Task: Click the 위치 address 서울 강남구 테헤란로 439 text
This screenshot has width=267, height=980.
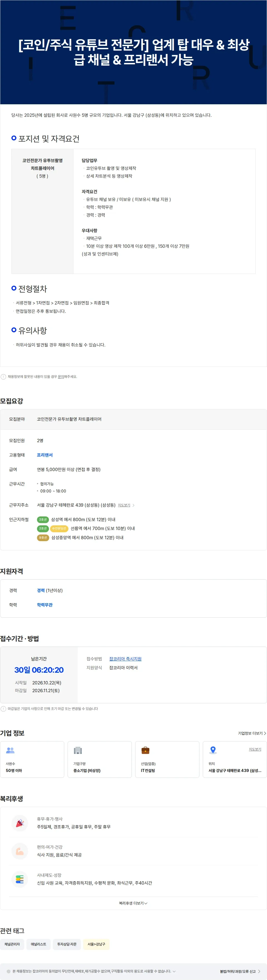Action: click(235, 770)
